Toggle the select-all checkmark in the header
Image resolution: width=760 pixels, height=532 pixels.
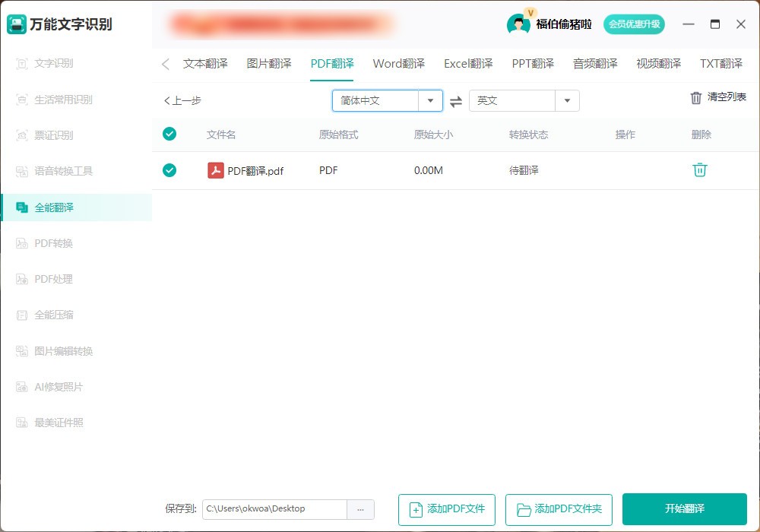(x=169, y=134)
